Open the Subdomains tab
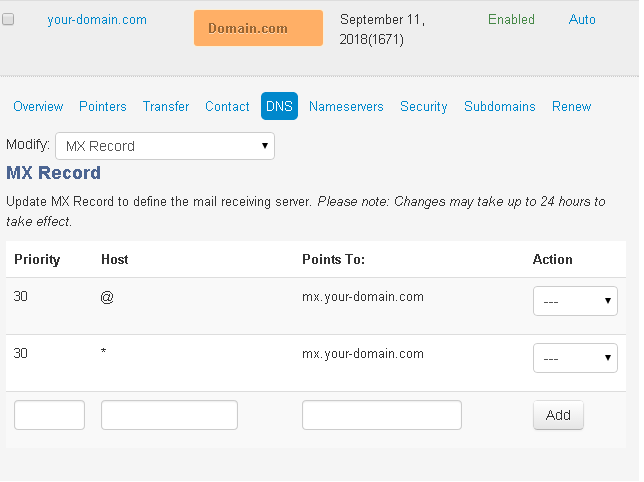The image size is (644, 482). point(500,107)
